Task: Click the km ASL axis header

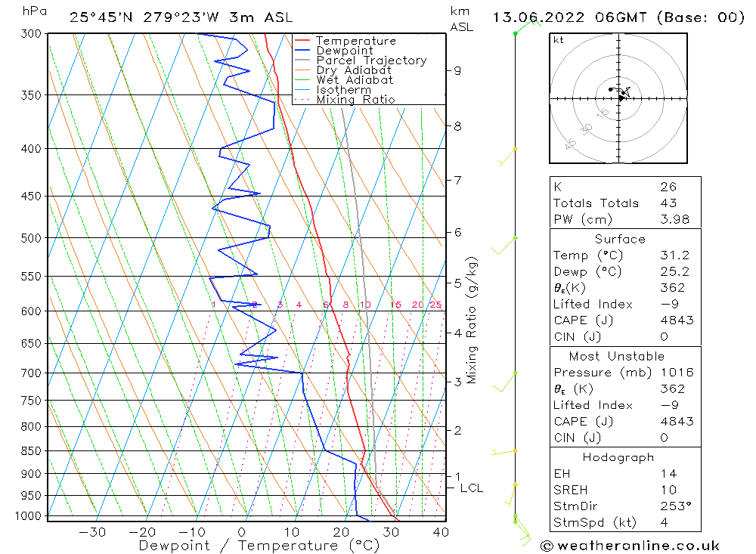Action: click(461, 19)
